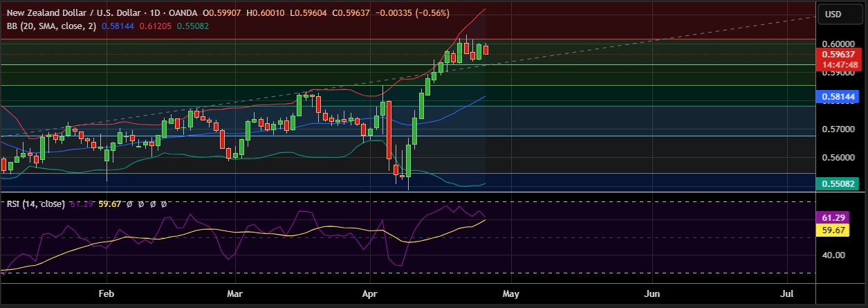Click the 0.56000 price scale label
The image size is (868, 308).
coord(840,158)
